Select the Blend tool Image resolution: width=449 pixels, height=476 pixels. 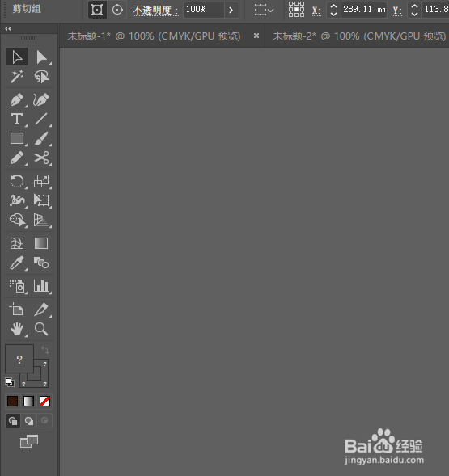point(41,263)
